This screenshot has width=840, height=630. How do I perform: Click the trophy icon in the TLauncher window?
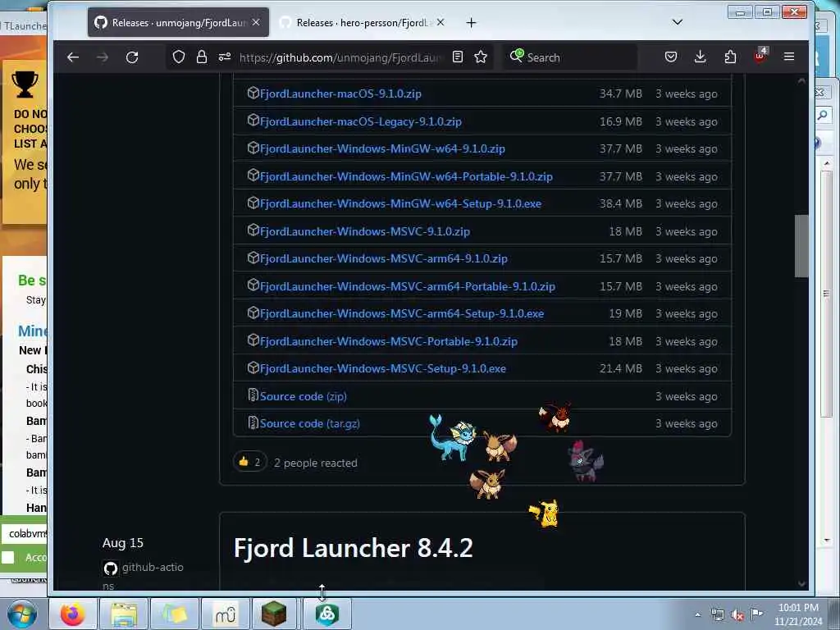[x=25, y=84]
